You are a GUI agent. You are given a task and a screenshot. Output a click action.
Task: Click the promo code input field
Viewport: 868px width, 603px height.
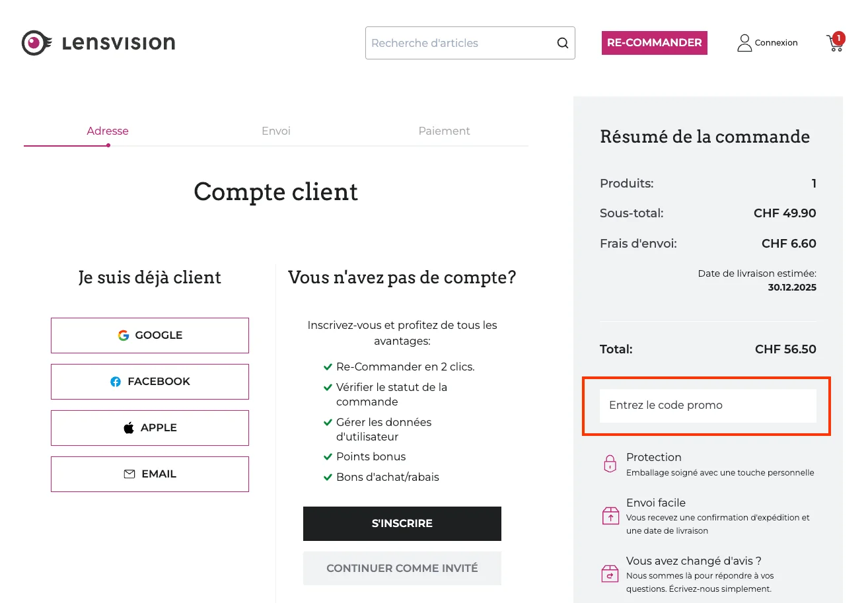pos(709,406)
